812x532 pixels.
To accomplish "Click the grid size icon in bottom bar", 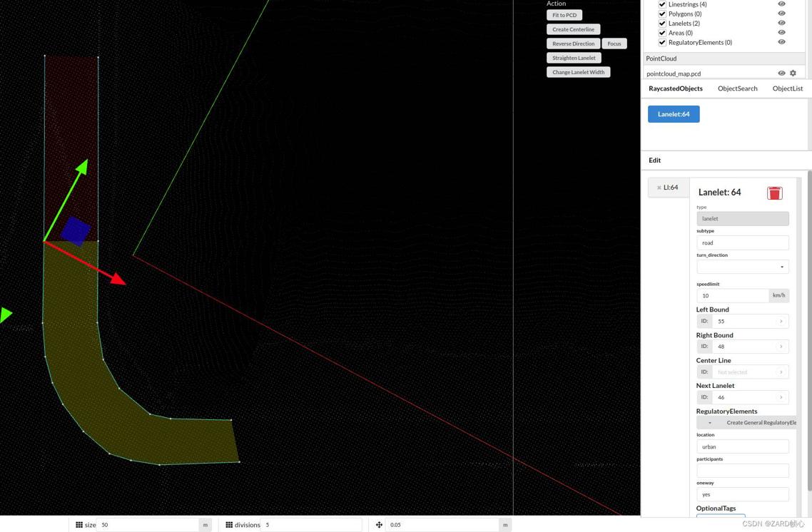I will pos(79,525).
